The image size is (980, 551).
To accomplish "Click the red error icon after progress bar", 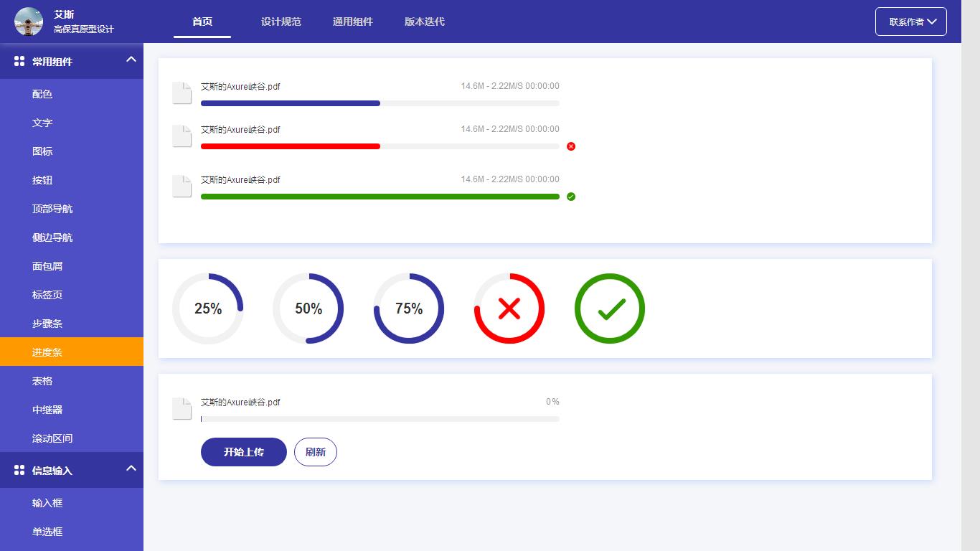I will point(571,146).
